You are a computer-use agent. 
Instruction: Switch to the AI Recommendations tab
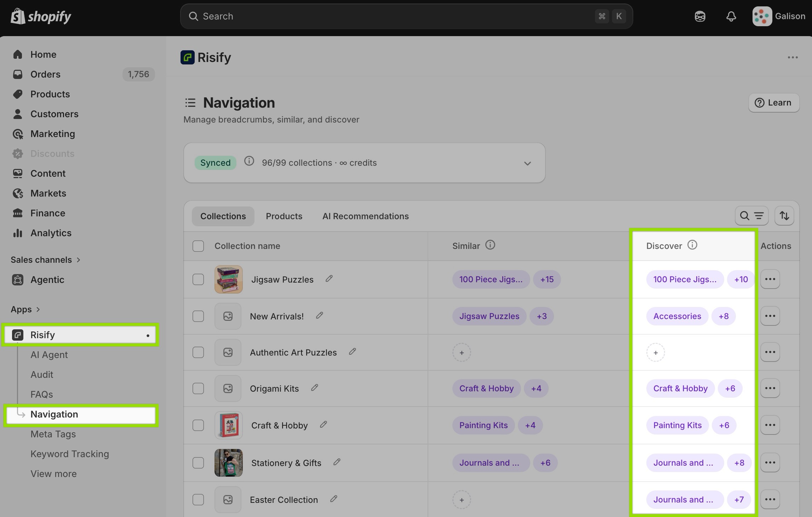[366, 216]
